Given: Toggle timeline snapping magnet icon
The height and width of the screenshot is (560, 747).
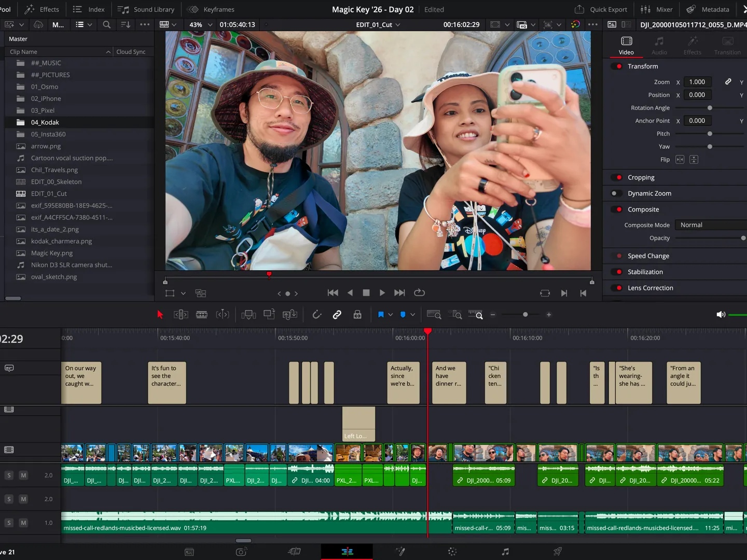Looking at the screenshot, I should 317,315.
